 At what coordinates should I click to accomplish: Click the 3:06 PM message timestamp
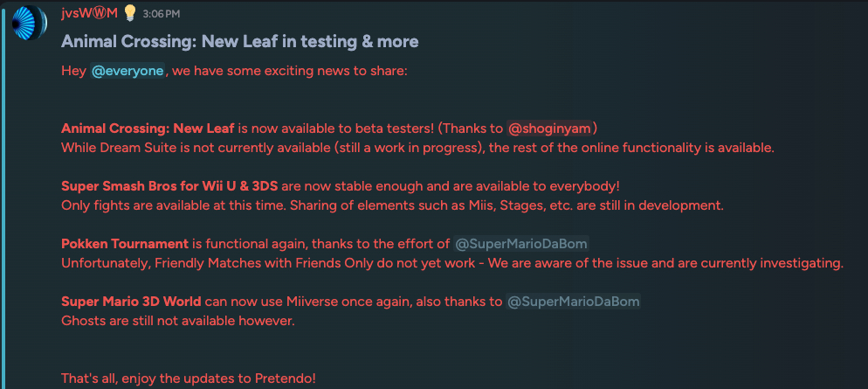click(x=162, y=15)
